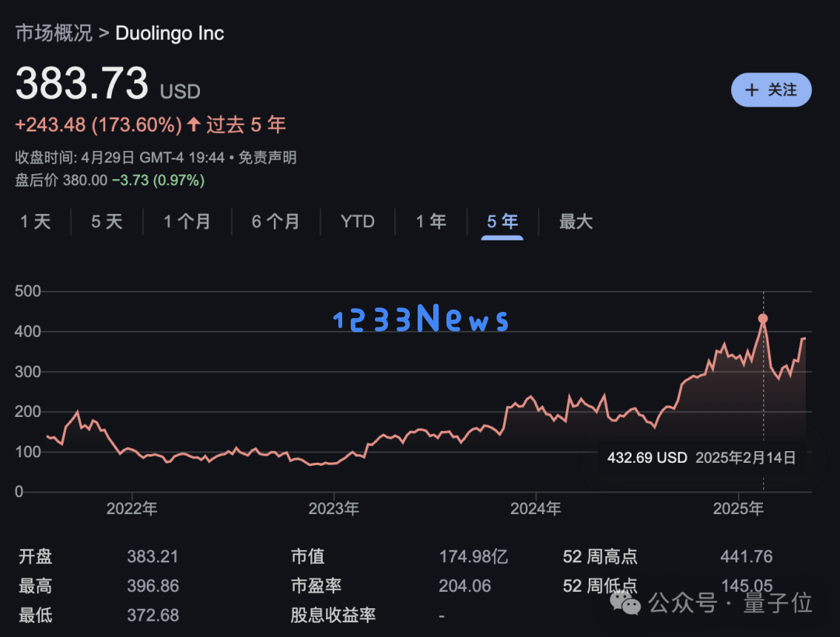
Task: Click the 432.69 USD tooltip value
Action: pos(647,457)
